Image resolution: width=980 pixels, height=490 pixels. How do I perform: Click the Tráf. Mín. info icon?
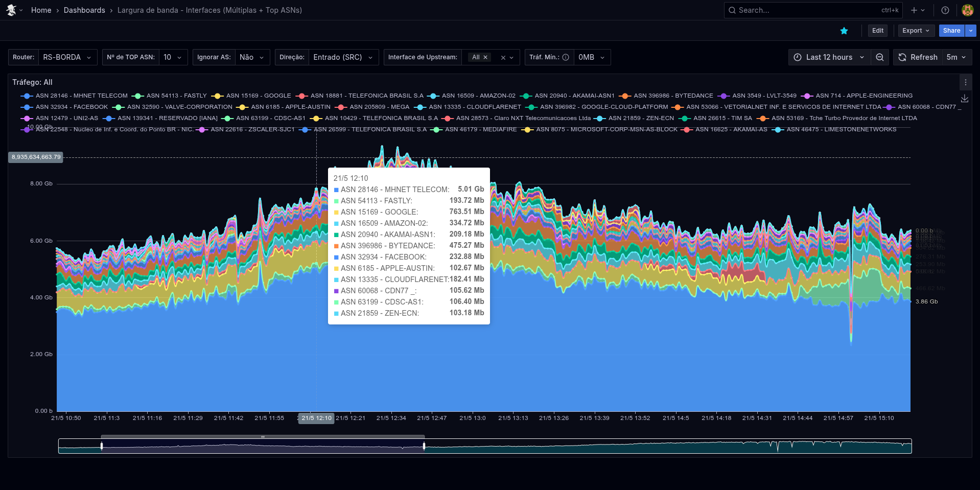(x=566, y=57)
